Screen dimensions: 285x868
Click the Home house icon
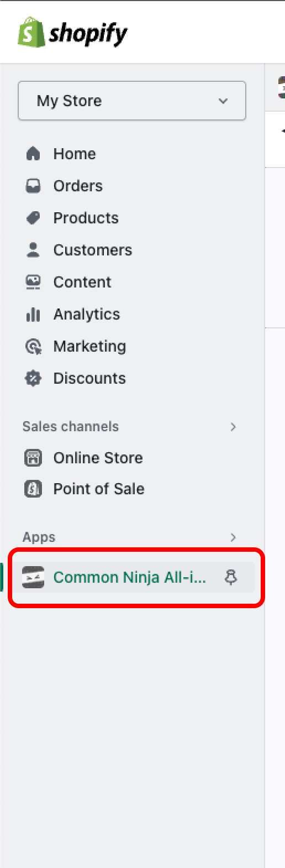pos(33,154)
